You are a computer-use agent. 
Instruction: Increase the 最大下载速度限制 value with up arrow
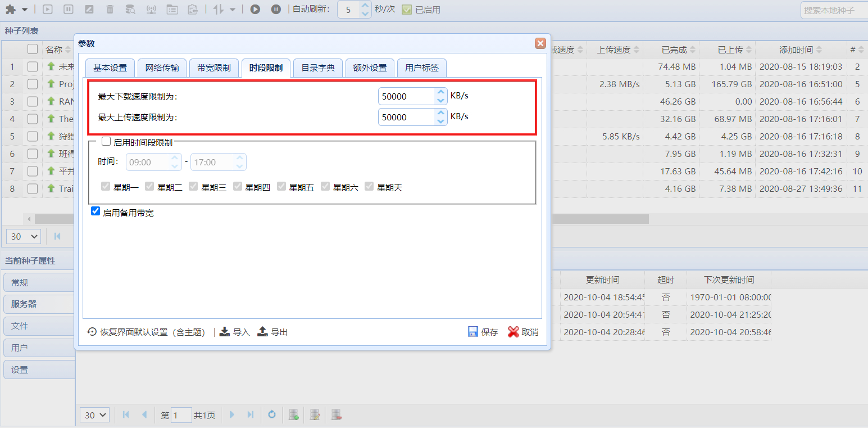tap(441, 92)
